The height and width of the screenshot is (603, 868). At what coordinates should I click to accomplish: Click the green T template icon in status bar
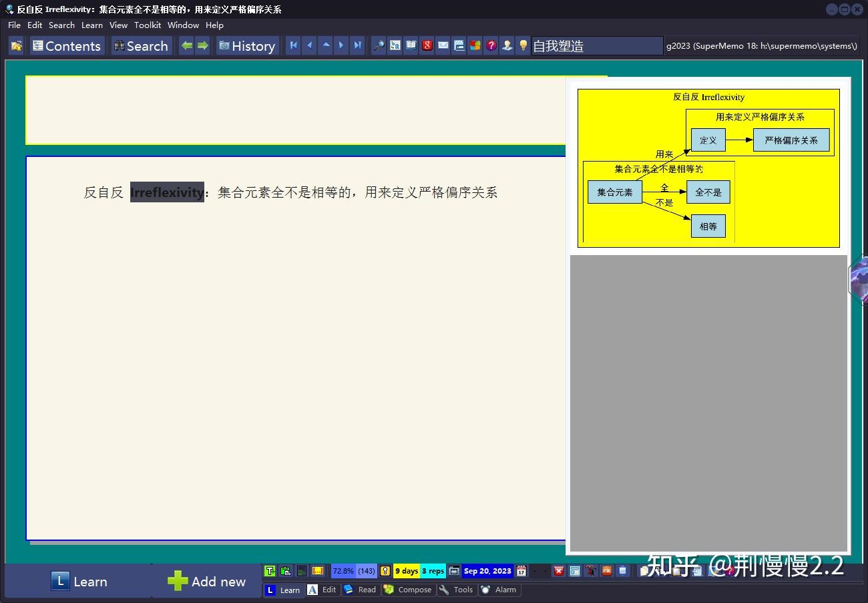click(270, 571)
